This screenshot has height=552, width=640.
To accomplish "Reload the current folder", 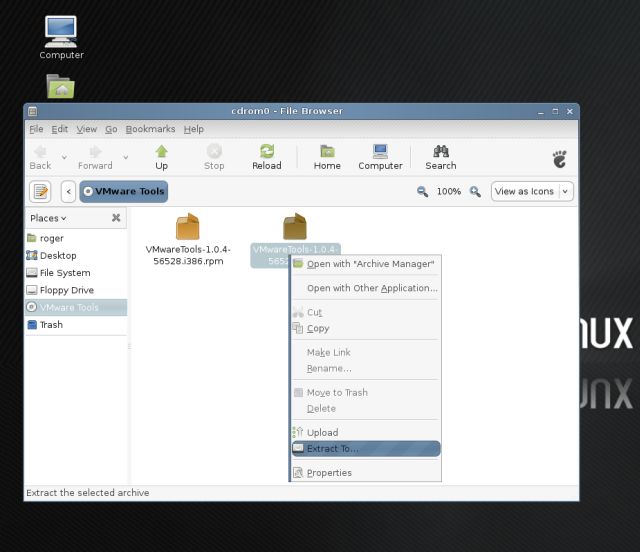I will click(267, 158).
